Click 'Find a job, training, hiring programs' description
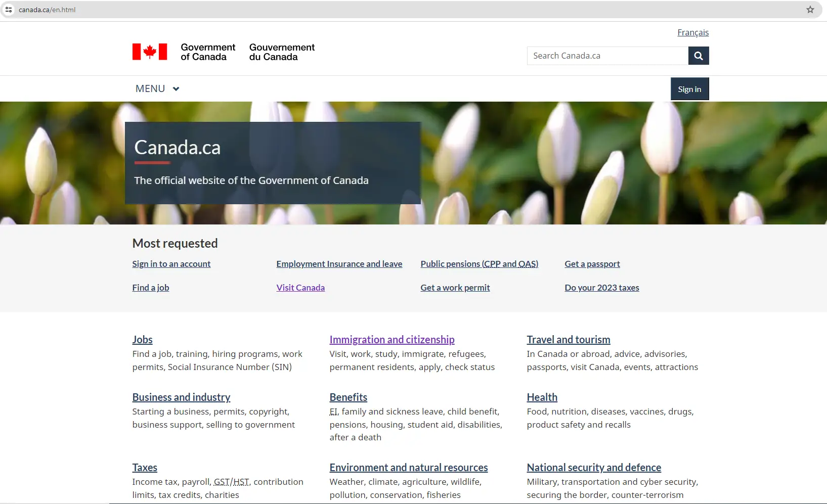The image size is (827, 504). click(217, 360)
